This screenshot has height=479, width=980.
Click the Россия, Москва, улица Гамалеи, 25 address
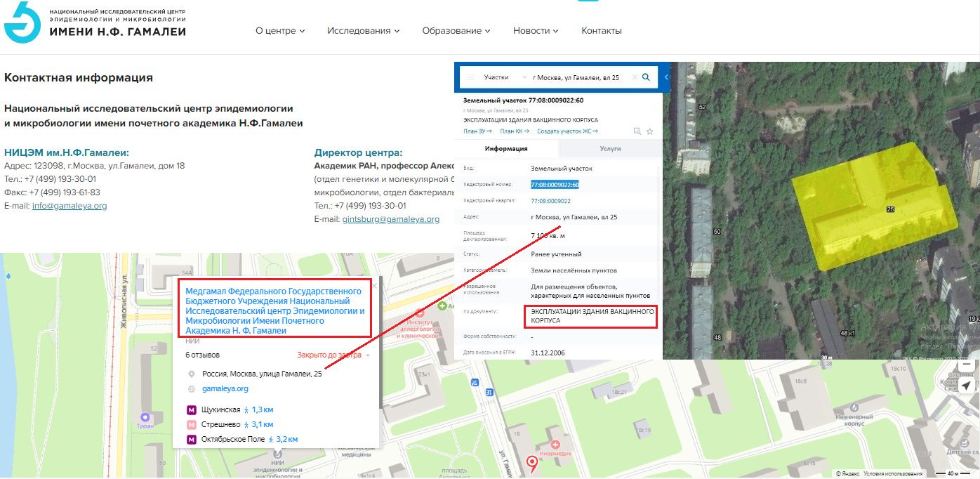click(262, 374)
